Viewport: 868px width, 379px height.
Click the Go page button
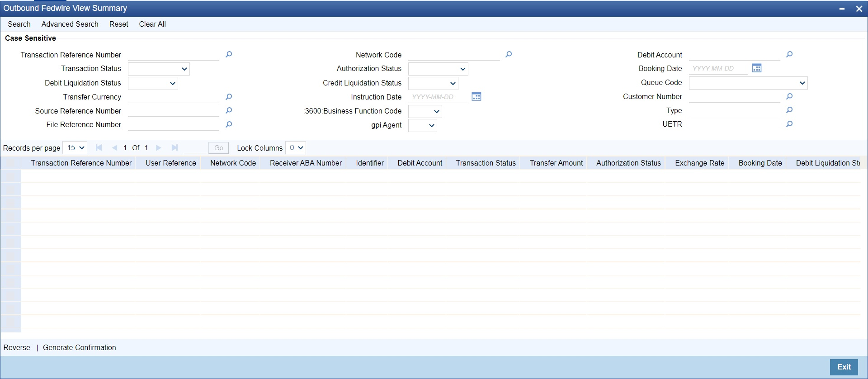point(219,148)
